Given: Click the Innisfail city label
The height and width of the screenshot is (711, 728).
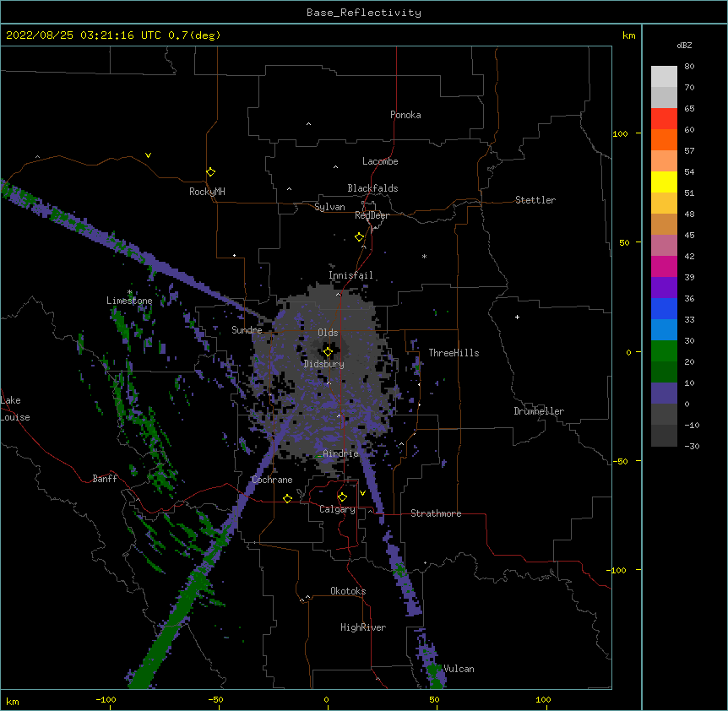Looking at the screenshot, I should [350, 275].
